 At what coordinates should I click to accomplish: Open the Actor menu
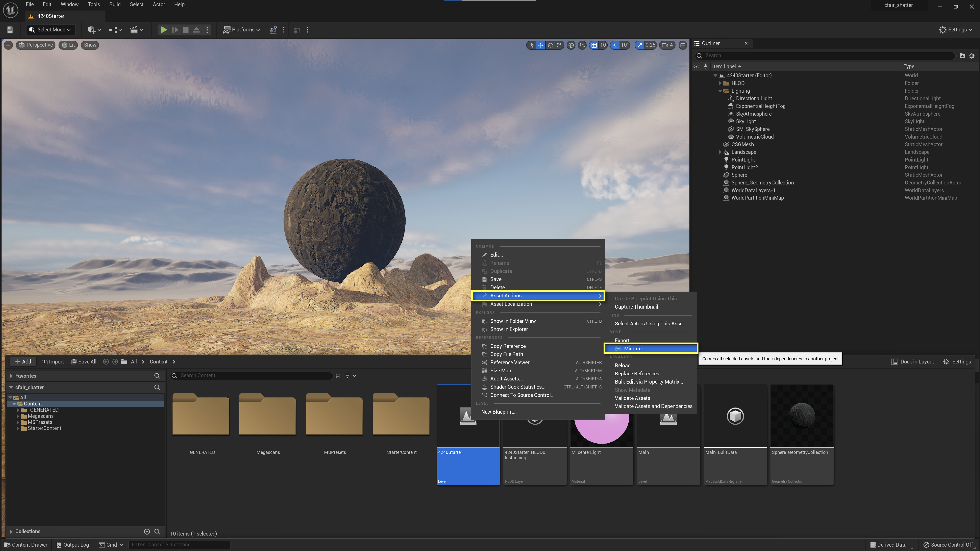159,5
